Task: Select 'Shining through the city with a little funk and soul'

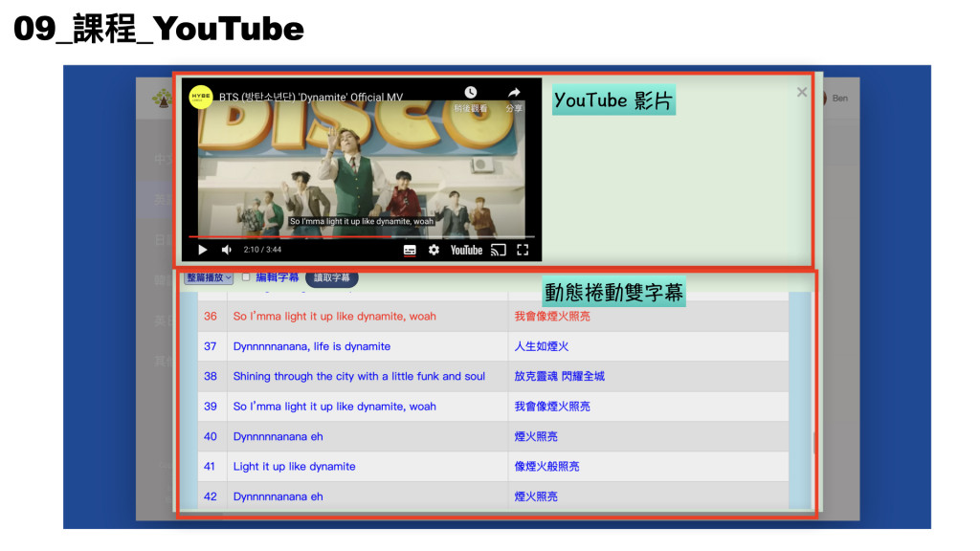Action: pyautogui.click(x=359, y=376)
